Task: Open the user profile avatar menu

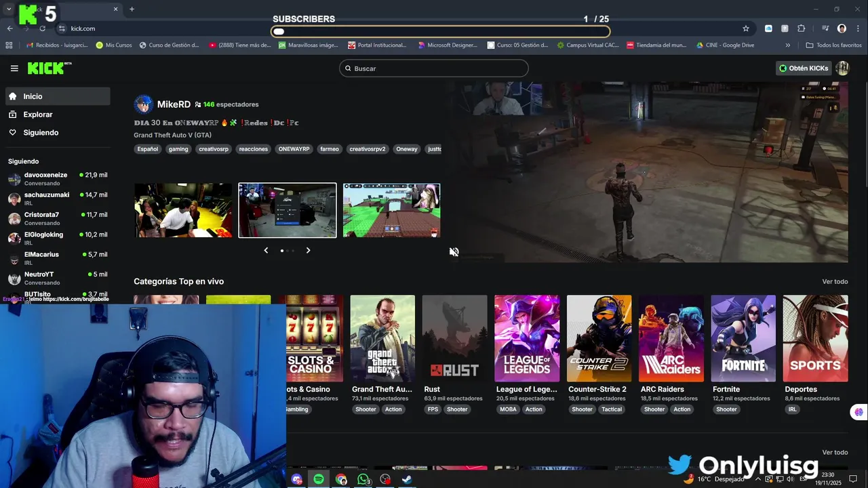Action: (x=842, y=68)
